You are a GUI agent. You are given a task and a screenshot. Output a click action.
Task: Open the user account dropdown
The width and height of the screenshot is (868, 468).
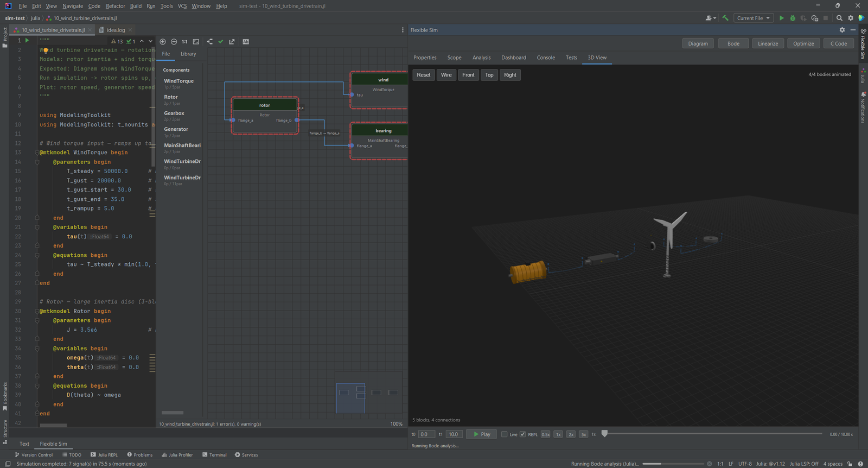[711, 18]
